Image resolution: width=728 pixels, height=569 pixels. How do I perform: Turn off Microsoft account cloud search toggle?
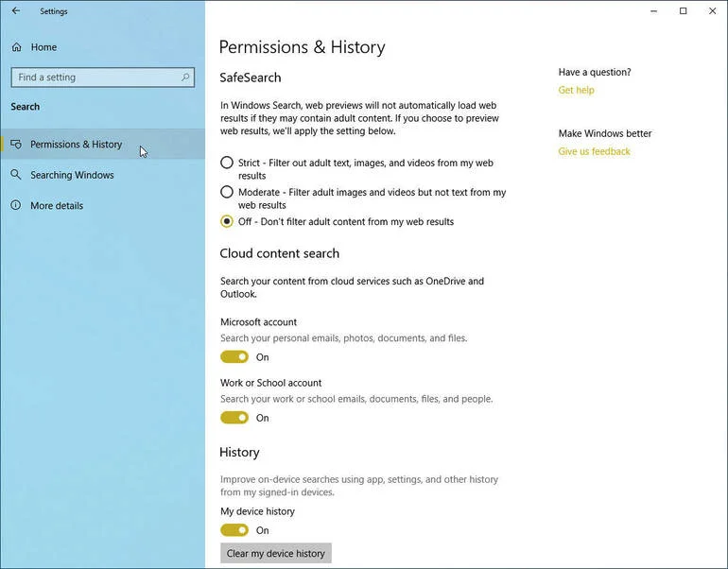pyautogui.click(x=234, y=357)
